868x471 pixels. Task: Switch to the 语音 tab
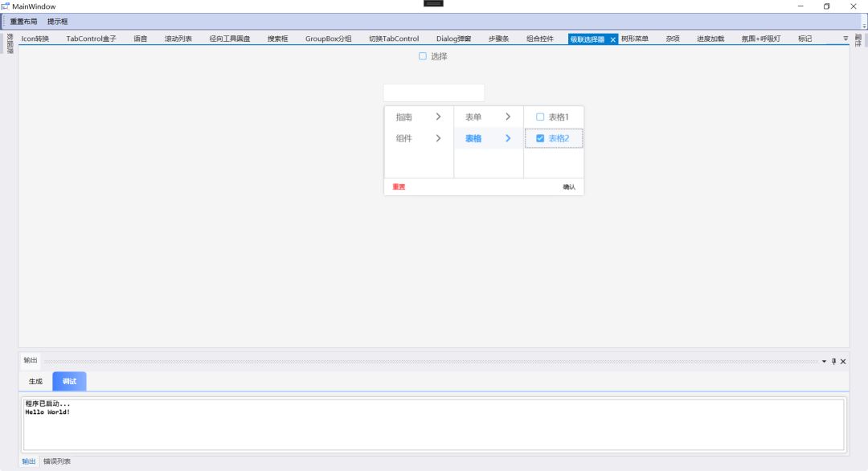[141, 39]
